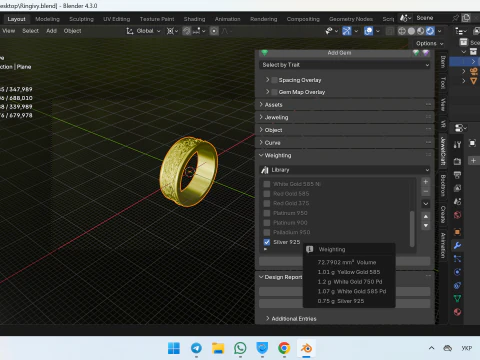Check the Platinum 950 material

267,213
